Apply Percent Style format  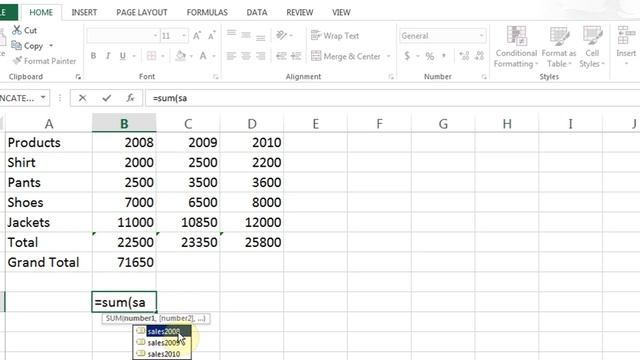point(430,56)
